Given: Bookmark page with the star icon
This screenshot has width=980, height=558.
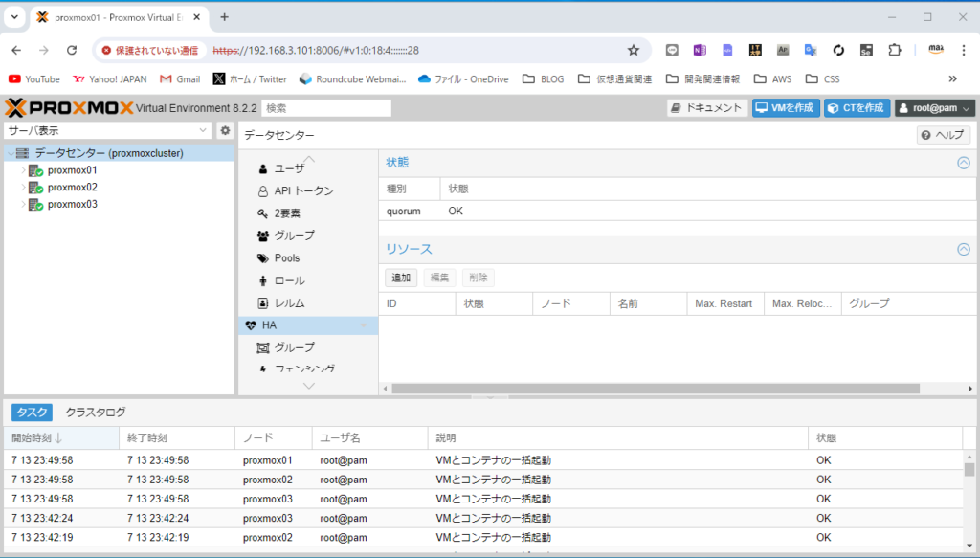Looking at the screenshot, I should pos(633,50).
